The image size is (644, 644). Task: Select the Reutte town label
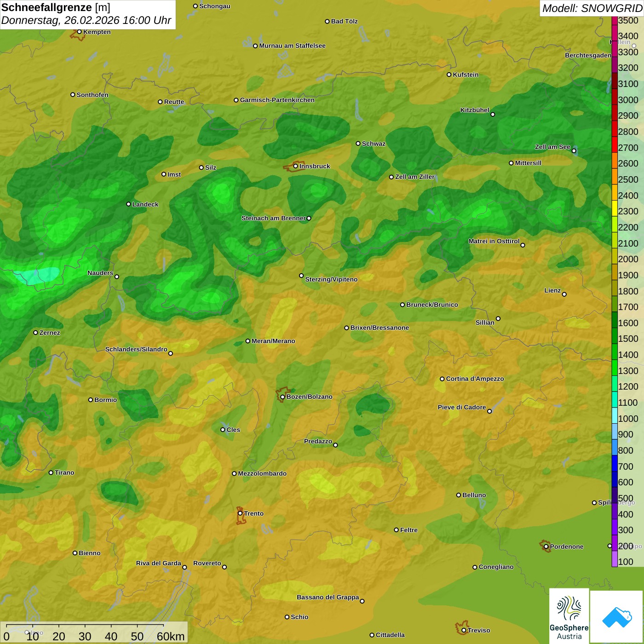point(174,102)
